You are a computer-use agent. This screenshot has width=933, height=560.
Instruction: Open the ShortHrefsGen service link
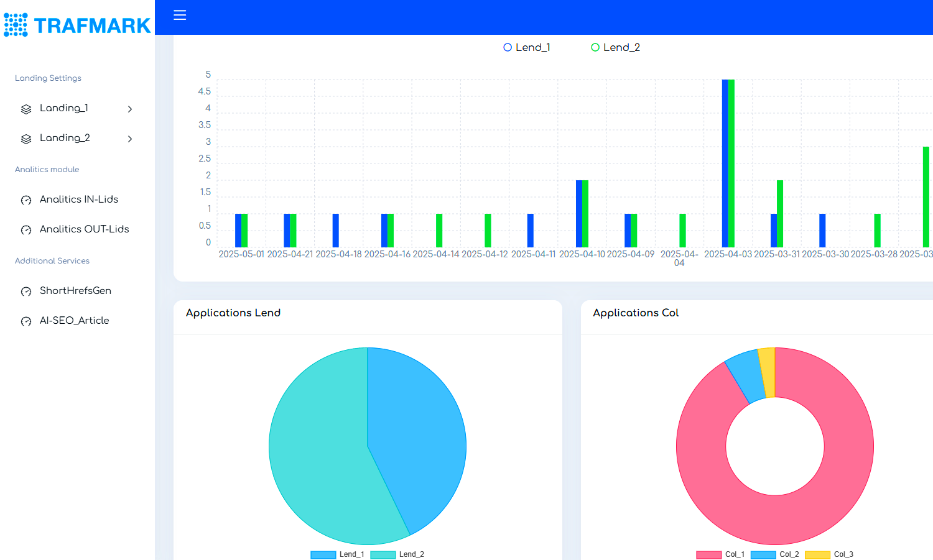coord(75,291)
